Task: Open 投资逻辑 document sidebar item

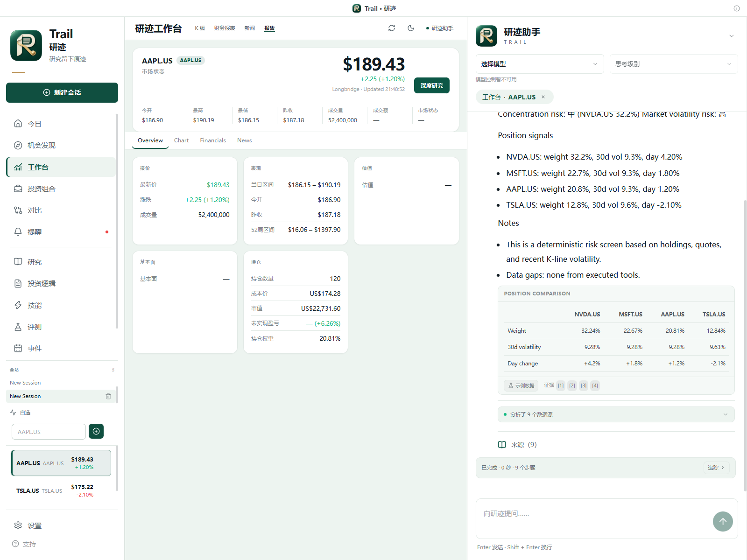Action: 61,283
